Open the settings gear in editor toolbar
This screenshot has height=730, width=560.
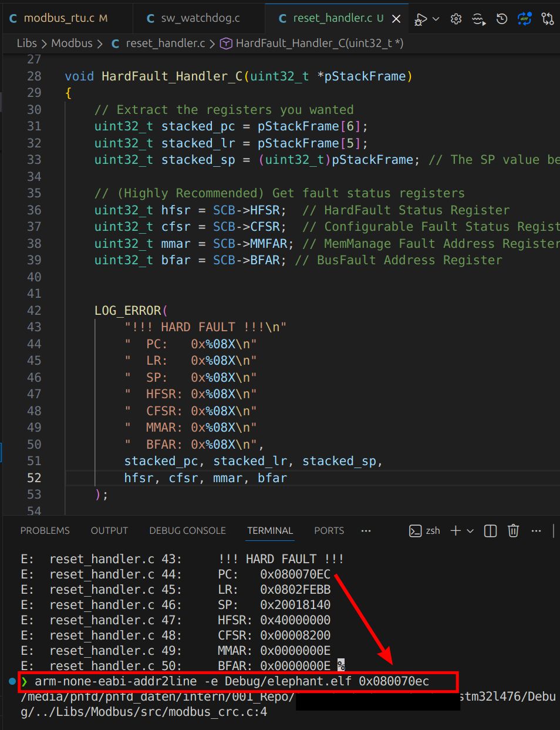456,19
